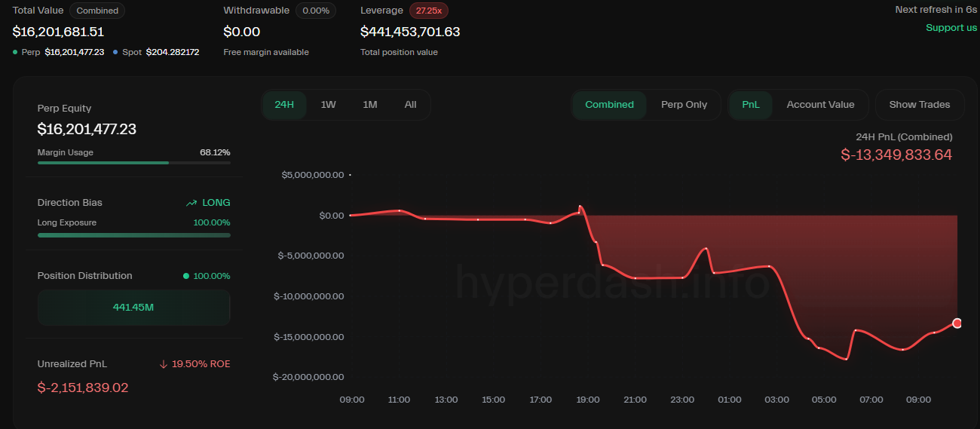
Task: Click the blue Spot legend dot
Action: (115, 52)
